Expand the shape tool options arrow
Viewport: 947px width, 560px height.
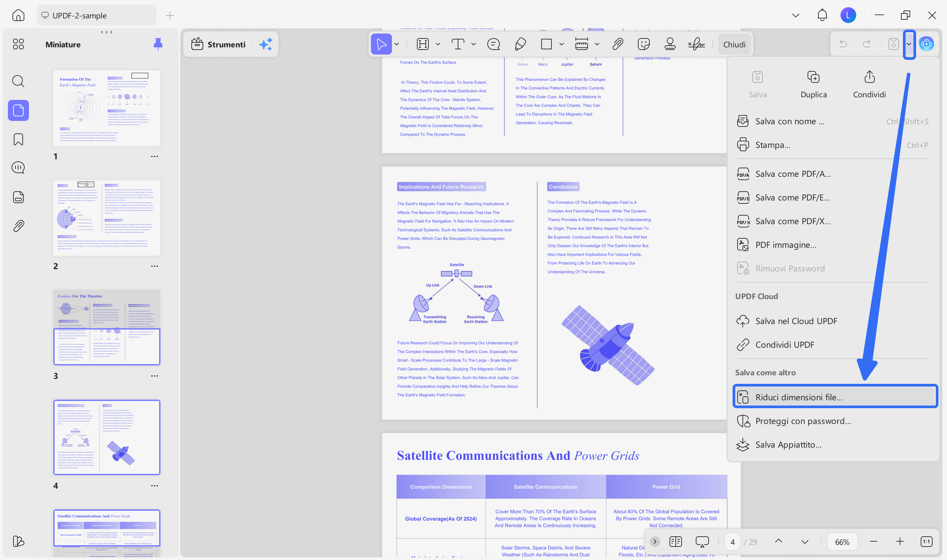(562, 44)
